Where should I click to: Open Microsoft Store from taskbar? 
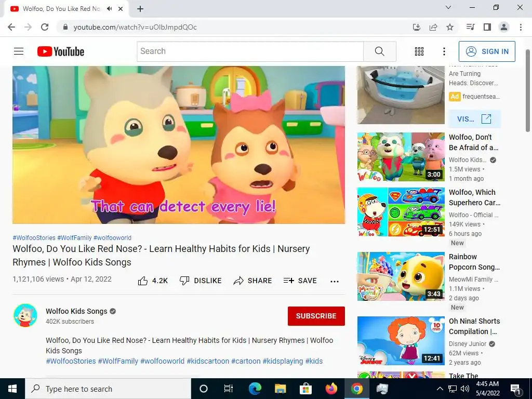click(305, 389)
